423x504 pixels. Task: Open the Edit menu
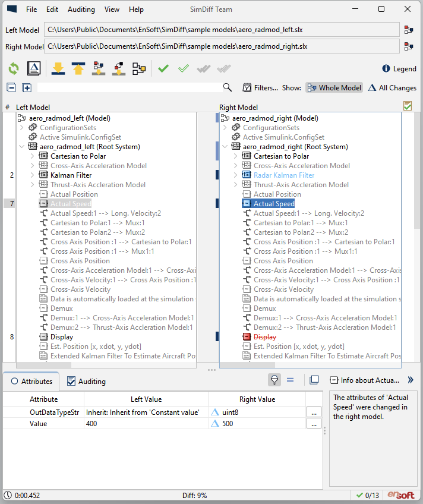coord(52,10)
